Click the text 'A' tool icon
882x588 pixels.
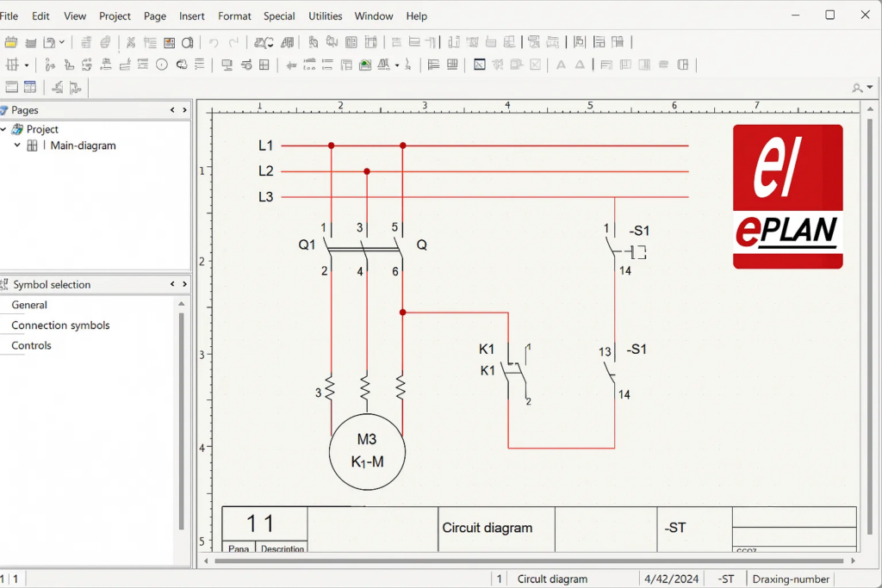[561, 65]
